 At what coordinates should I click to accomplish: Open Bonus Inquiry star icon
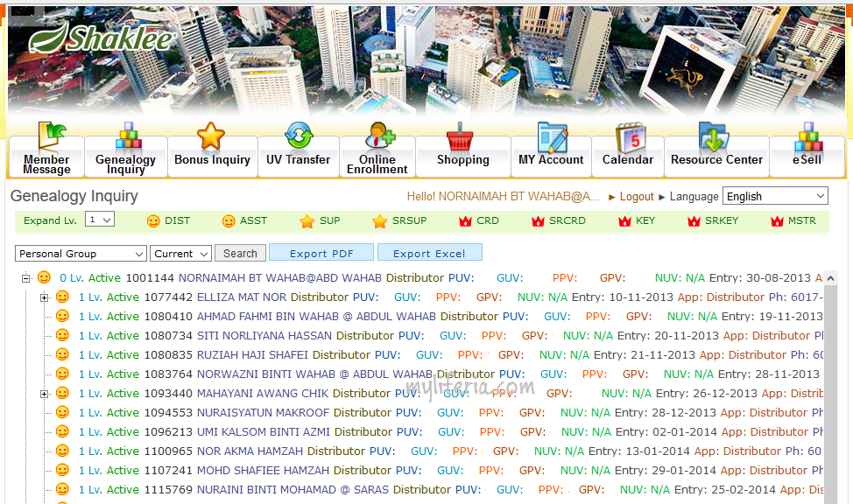click(211, 136)
